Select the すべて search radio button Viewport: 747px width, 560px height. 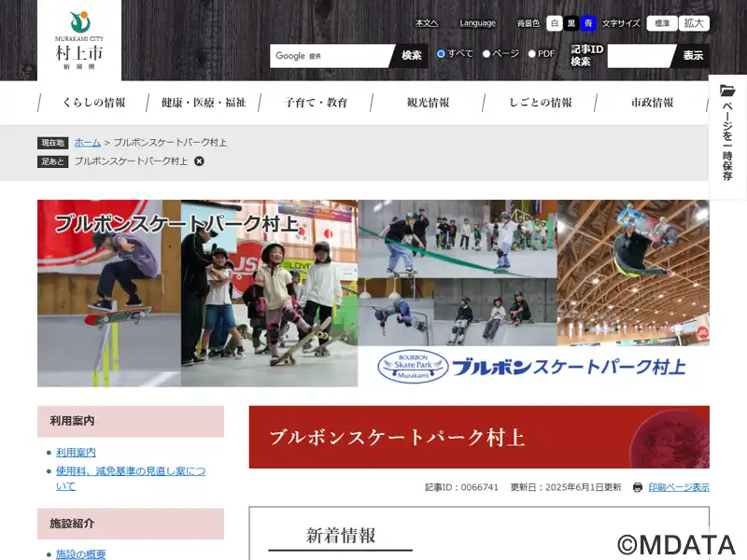pos(442,54)
